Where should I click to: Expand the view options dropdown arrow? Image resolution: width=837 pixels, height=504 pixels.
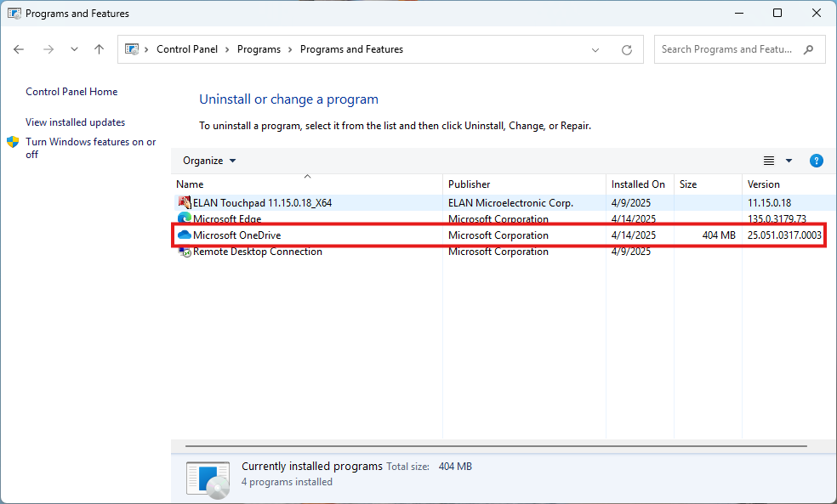click(x=789, y=161)
